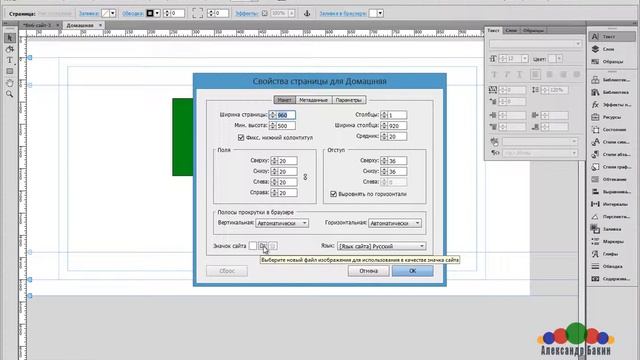Click the Отмена button
This screenshot has height=360, width=640.
pyautogui.click(x=368, y=271)
